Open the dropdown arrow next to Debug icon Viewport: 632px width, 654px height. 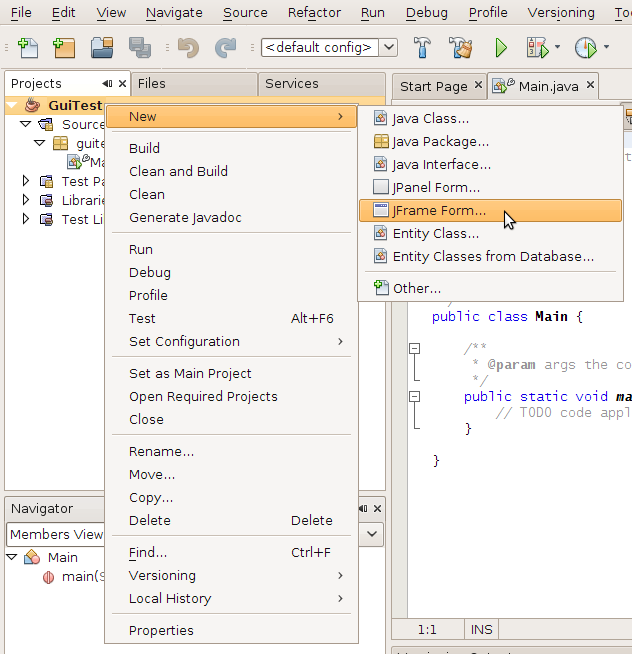point(558,47)
